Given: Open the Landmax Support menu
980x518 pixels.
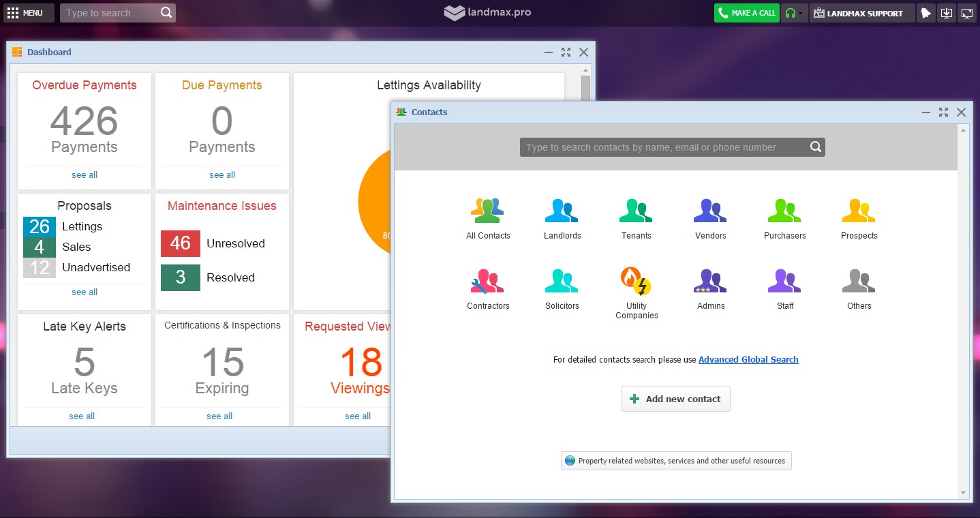Looking at the screenshot, I should coord(862,13).
